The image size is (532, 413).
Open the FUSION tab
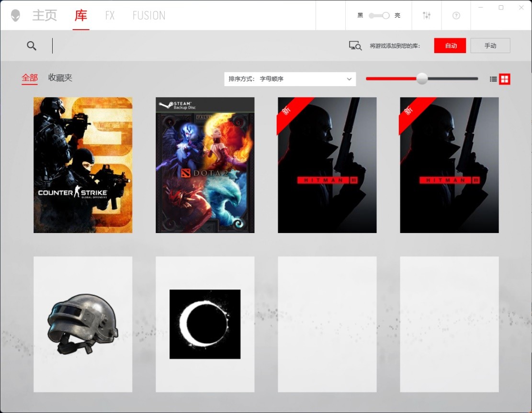tap(149, 16)
